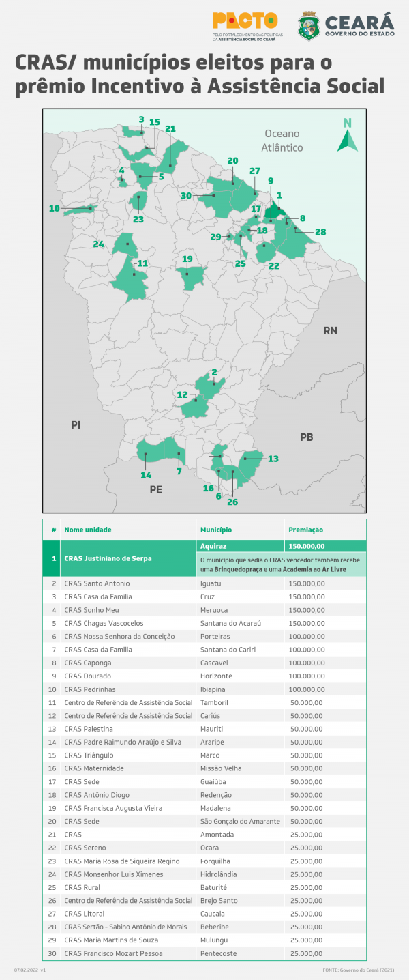Click the highlighted municipality labeled 19
This screenshot has height=980, width=409.
click(190, 277)
